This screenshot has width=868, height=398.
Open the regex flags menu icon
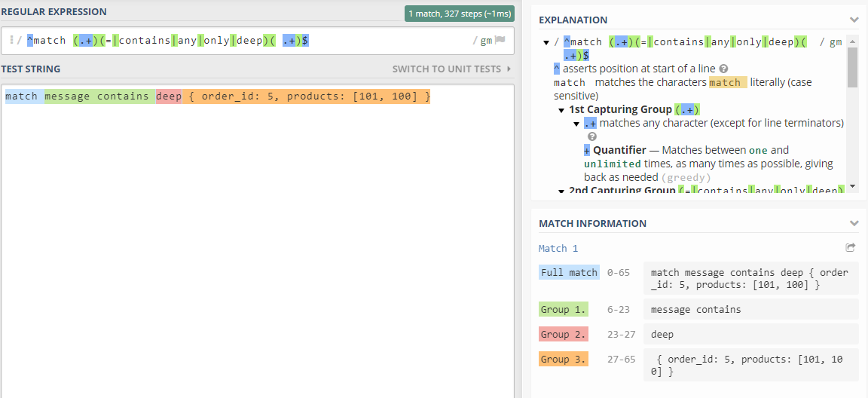pos(500,41)
